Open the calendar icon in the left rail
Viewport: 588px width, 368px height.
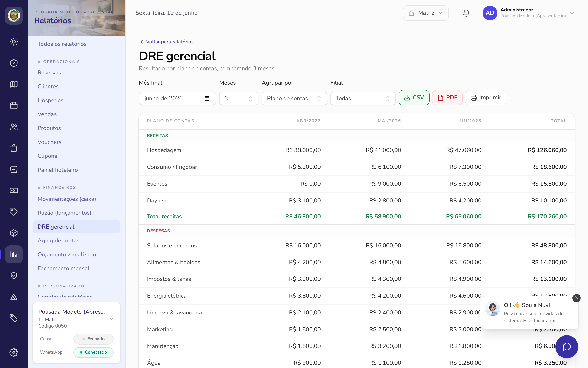(14, 105)
